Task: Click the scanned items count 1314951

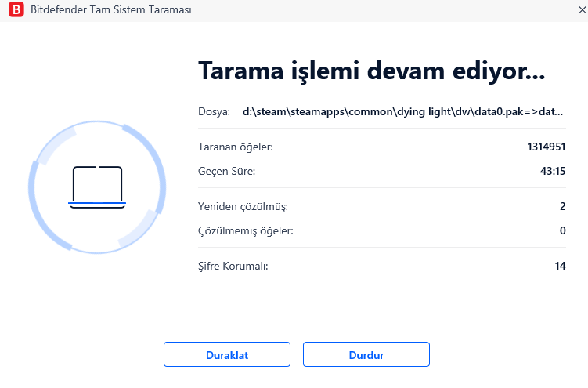Action: (547, 147)
